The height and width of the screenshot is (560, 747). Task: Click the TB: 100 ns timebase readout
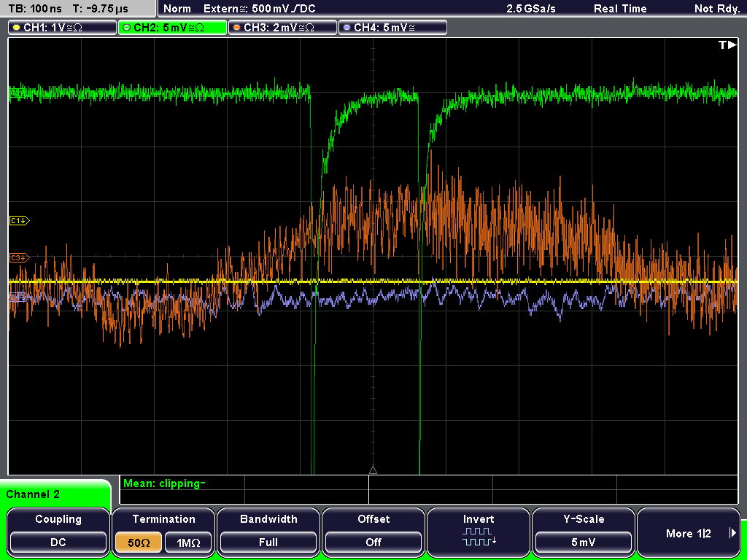[x=35, y=9]
